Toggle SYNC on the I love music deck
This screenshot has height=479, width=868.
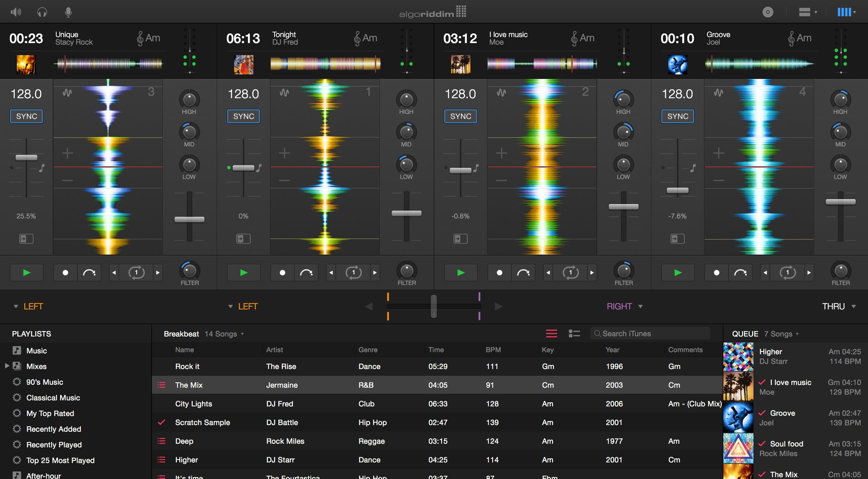point(460,116)
